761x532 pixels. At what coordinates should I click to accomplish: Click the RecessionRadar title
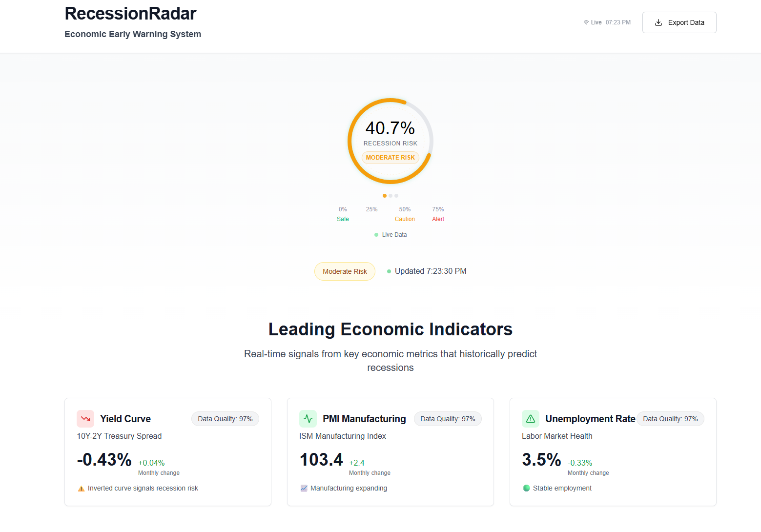pos(130,13)
